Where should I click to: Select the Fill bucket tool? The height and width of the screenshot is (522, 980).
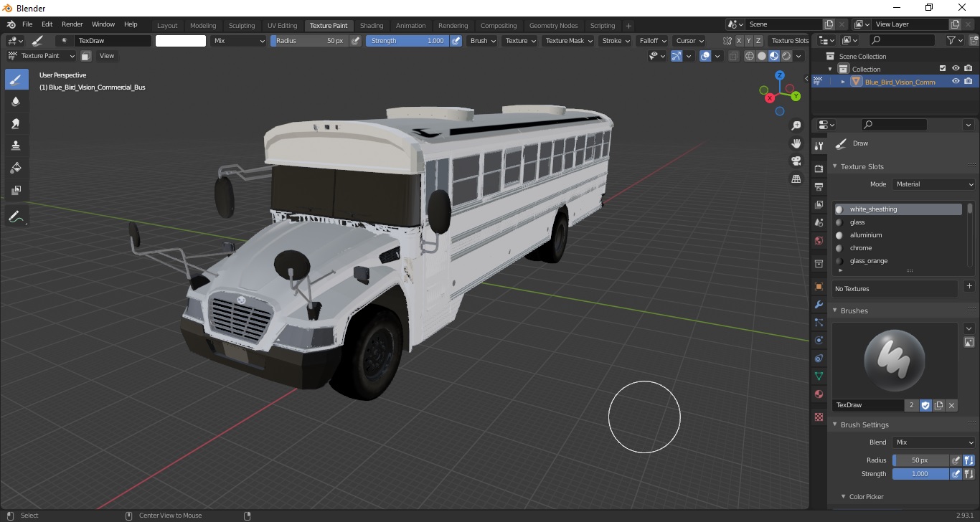(17, 169)
